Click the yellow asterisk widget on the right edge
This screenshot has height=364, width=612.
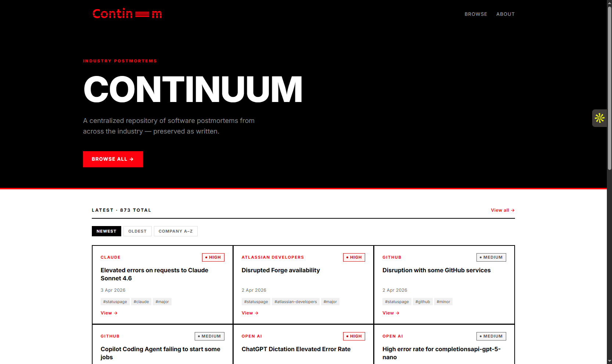pyautogui.click(x=600, y=118)
